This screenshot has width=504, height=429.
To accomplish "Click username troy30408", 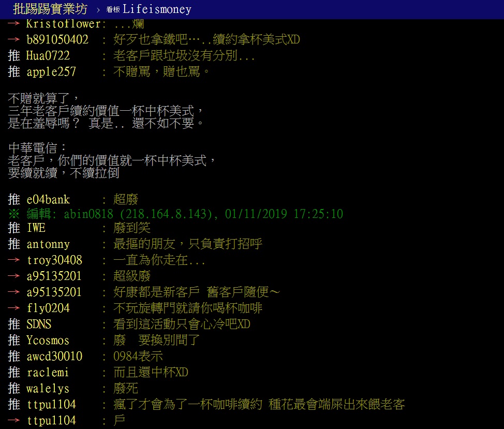I will (54, 260).
